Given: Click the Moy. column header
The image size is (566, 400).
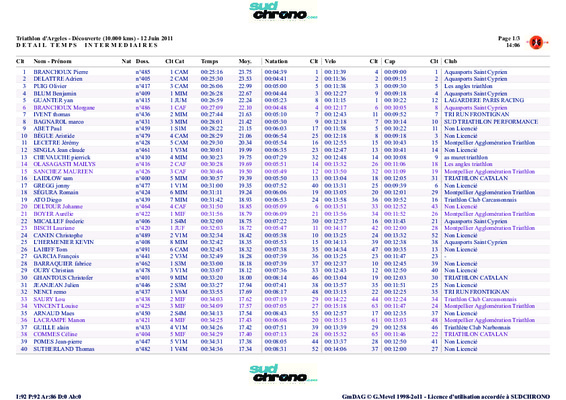Looking at the screenshot, I should [245, 61].
